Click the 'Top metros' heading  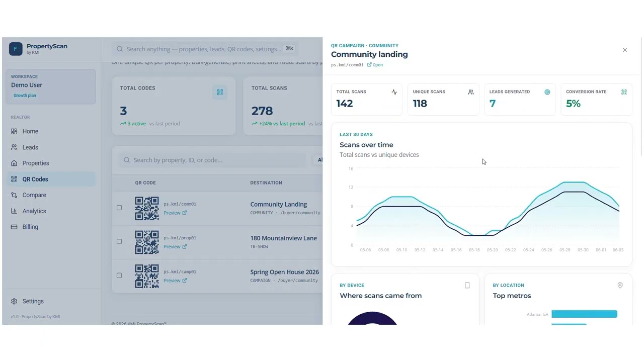tap(512, 296)
